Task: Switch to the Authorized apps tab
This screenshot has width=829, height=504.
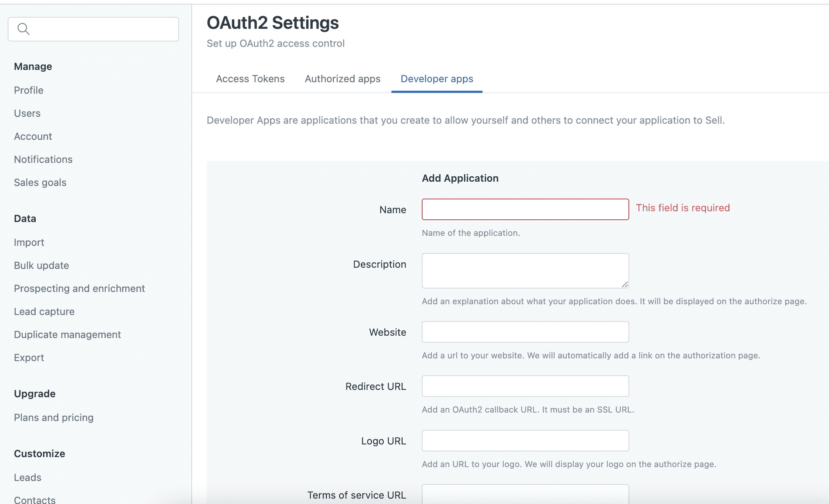Action: pyautogui.click(x=343, y=79)
